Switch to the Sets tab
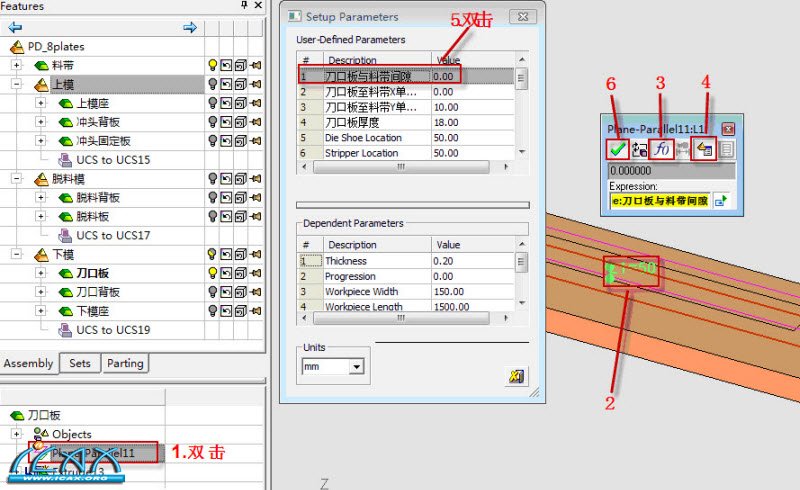800x490 pixels. point(80,363)
